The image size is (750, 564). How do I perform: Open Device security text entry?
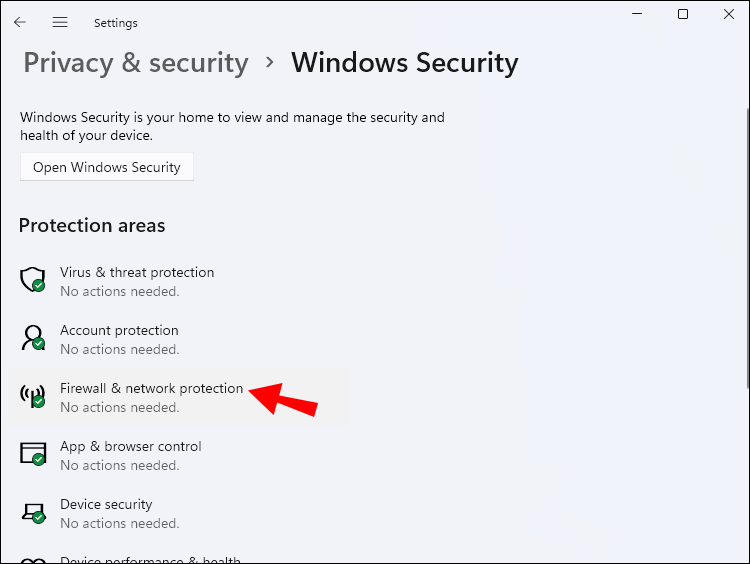pos(106,504)
